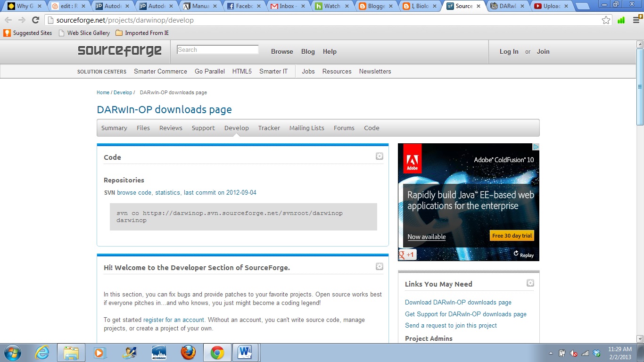Click the power plug tray icon
The image size is (644, 362).
(x=562, y=353)
